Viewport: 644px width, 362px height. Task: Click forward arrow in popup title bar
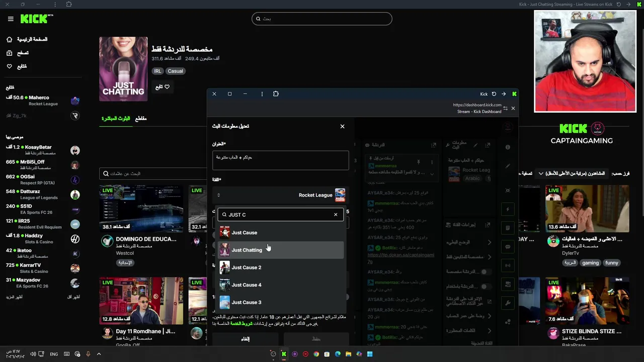pos(504,94)
